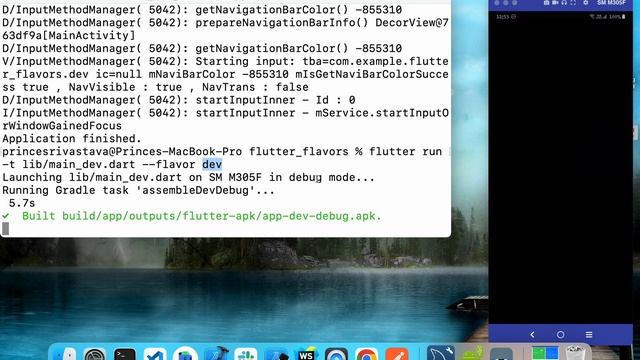The image size is (640, 360).
Task: Launch Visual Studio Code from the dock
Action: point(155,354)
